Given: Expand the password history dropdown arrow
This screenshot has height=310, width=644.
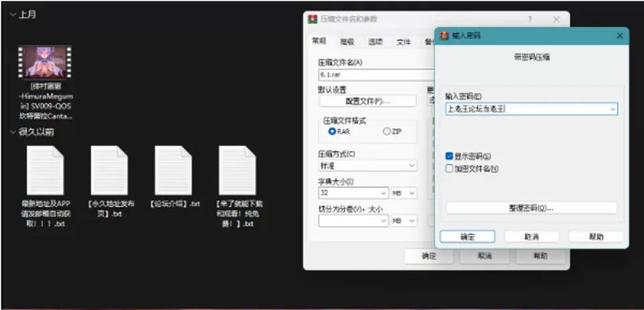Looking at the screenshot, I should (x=612, y=109).
